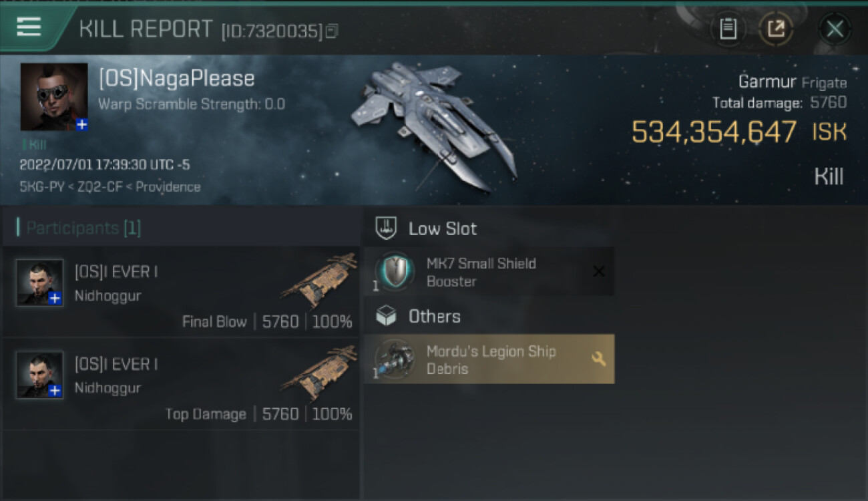Click the plus badge on NagaPlease portrait
This screenshot has width=868, height=501.
pyautogui.click(x=81, y=124)
